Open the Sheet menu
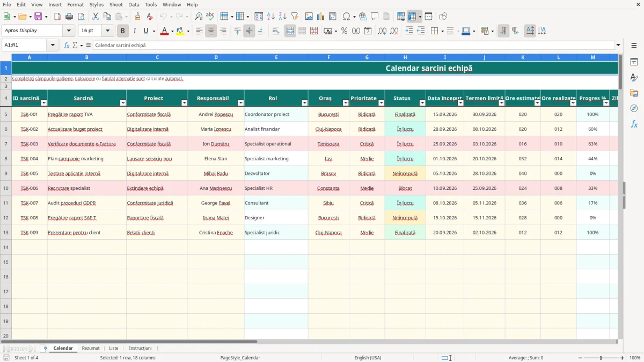Image resolution: width=644 pixels, height=362 pixels. pyautogui.click(x=116, y=4)
